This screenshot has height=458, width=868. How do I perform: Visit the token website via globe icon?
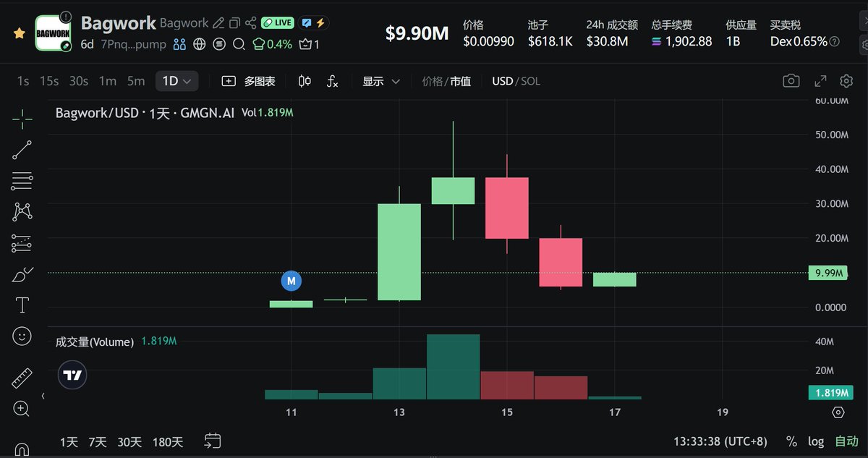tap(200, 44)
